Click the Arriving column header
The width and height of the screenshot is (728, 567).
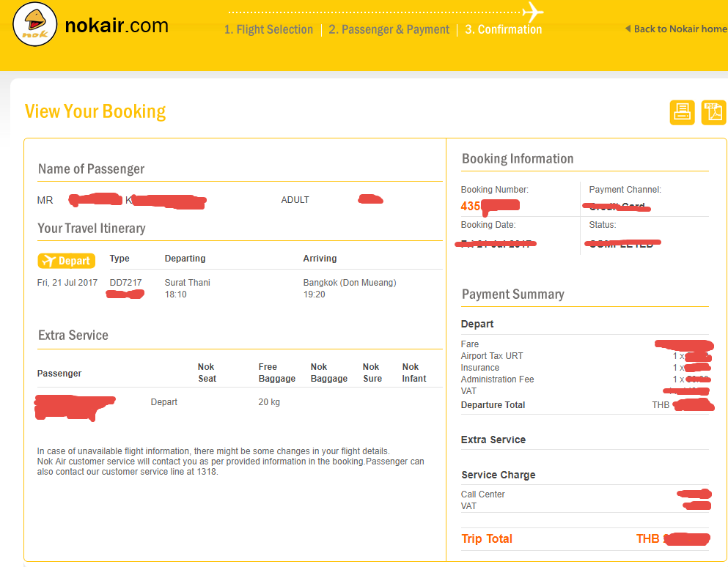coord(320,259)
